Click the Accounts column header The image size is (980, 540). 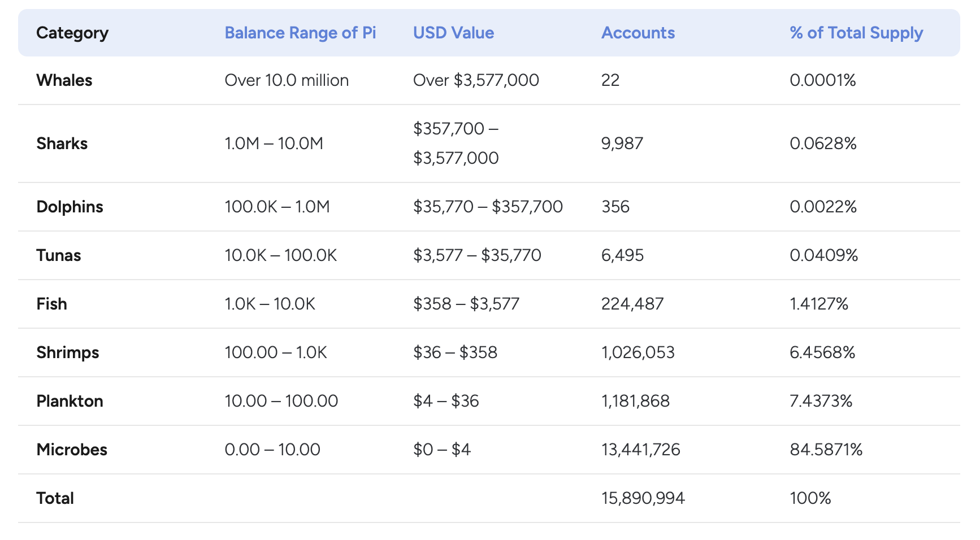[x=638, y=33]
